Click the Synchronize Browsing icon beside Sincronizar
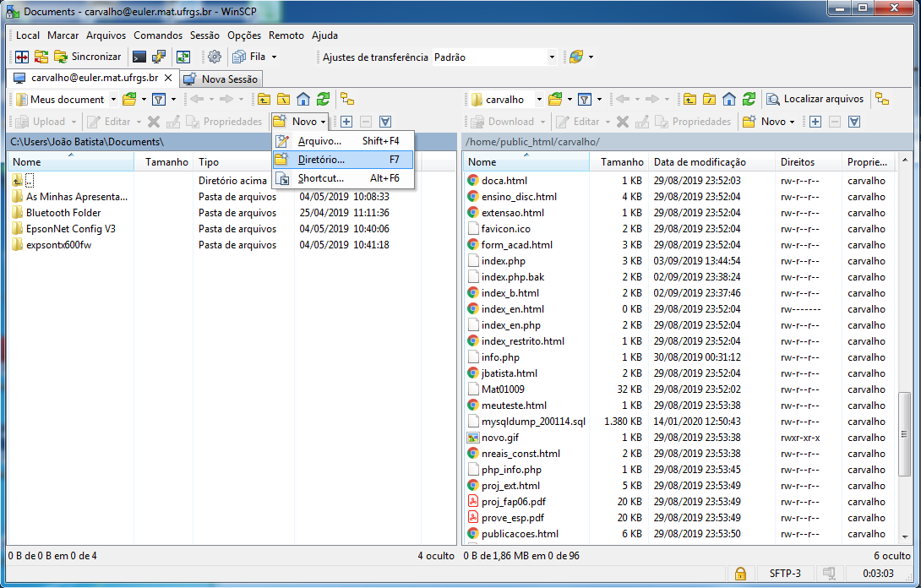 (41, 57)
